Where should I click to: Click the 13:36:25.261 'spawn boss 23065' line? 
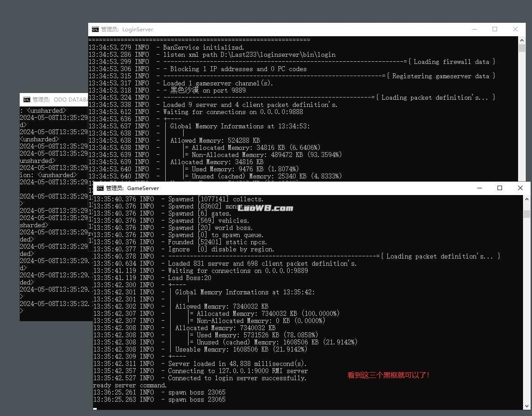click(x=159, y=392)
